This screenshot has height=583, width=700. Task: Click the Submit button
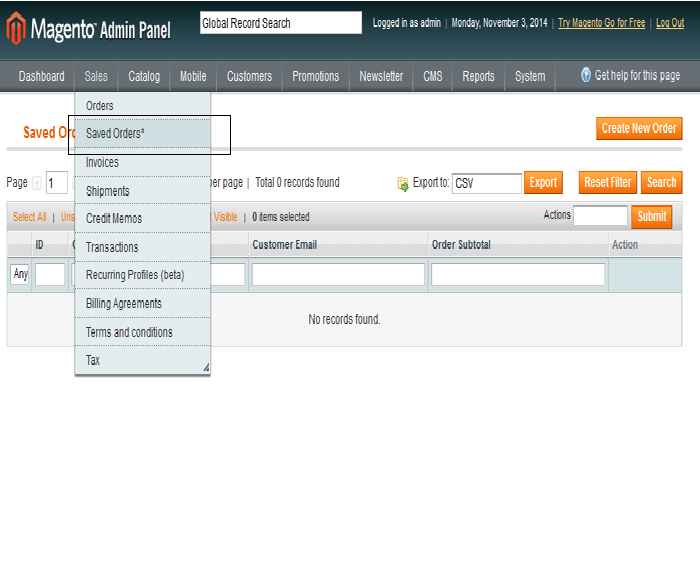(x=651, y=217)
